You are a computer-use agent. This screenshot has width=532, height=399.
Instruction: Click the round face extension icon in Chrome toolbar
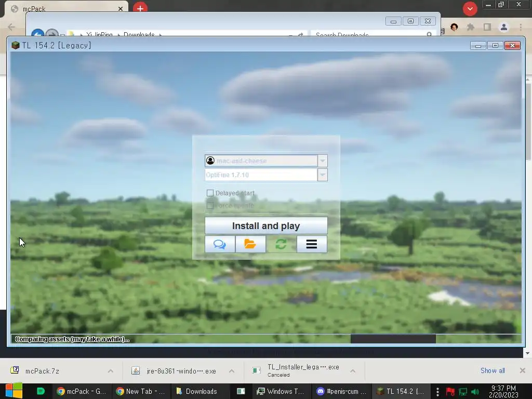coord(454,27)
